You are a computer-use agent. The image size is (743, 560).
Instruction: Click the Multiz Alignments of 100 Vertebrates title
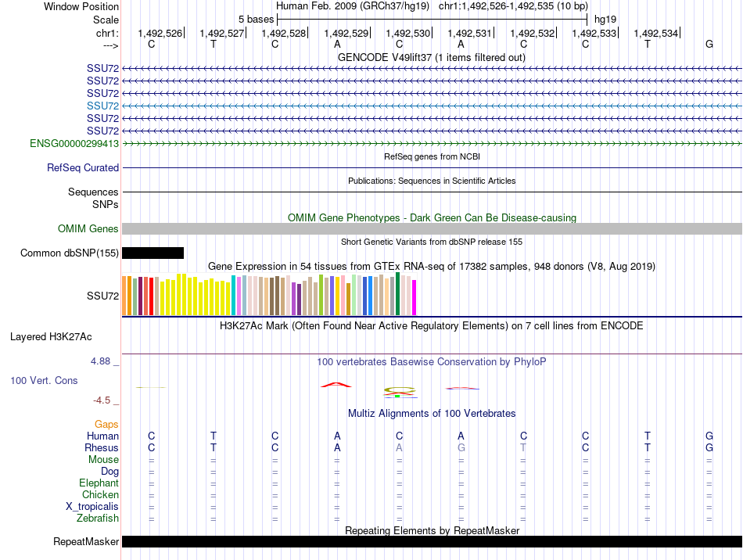(432, 413)
